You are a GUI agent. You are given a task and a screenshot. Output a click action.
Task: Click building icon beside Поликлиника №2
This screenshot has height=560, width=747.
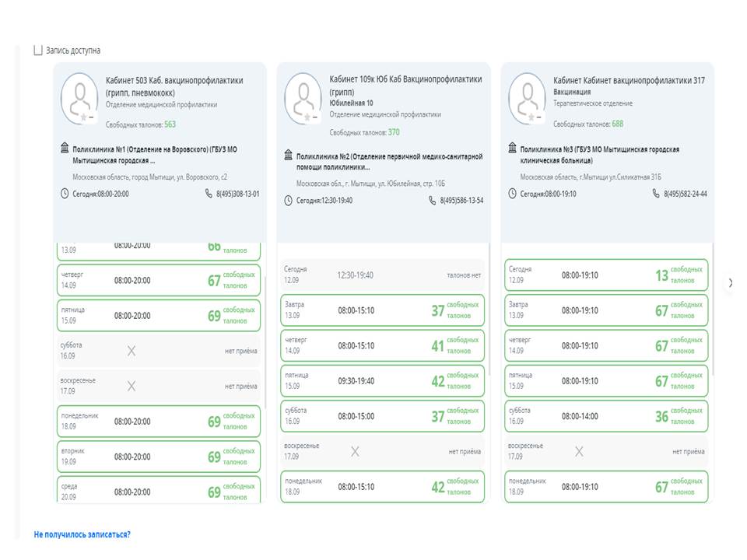pyautogui.click(x=288, y=156)
